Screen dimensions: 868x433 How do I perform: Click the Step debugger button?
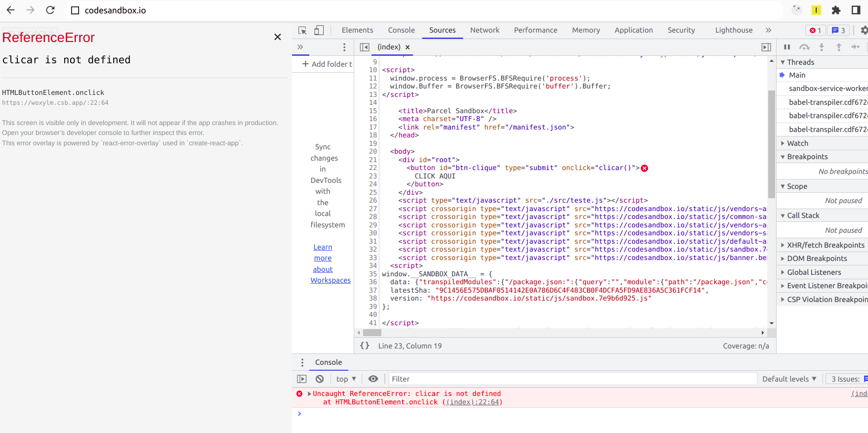pos(856,47)
